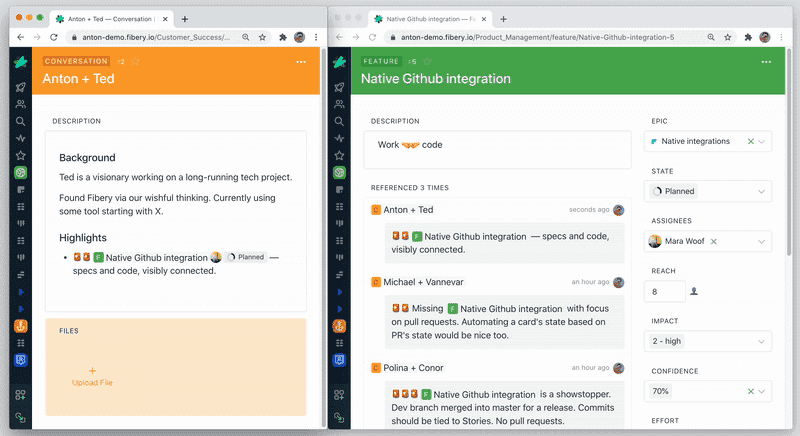Open activity pulse icon in left sidebar
This screenshot has width=800, height=436.
coord(20,138)
